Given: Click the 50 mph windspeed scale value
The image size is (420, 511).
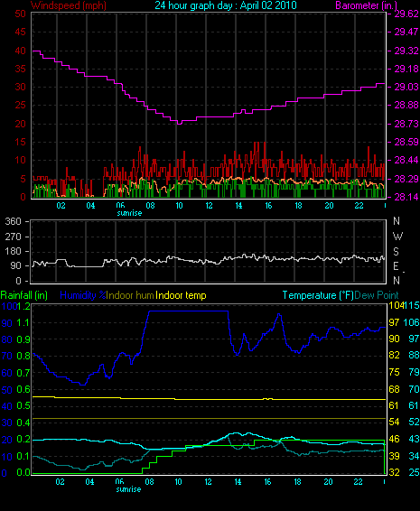Looking at the screenshot, I should [20, 14].
